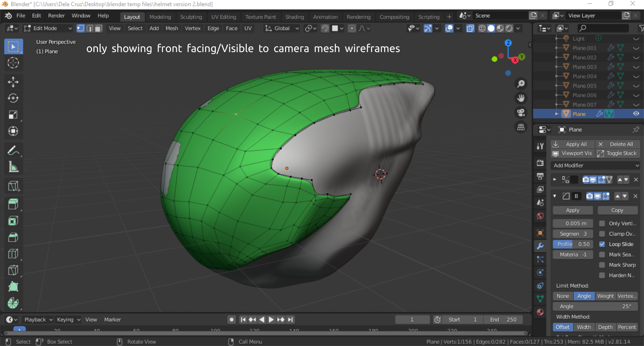This screenshot has width=644, height=346.
Task: Switch to the Sculpting workspace tab
Action: tap(191, 17)
